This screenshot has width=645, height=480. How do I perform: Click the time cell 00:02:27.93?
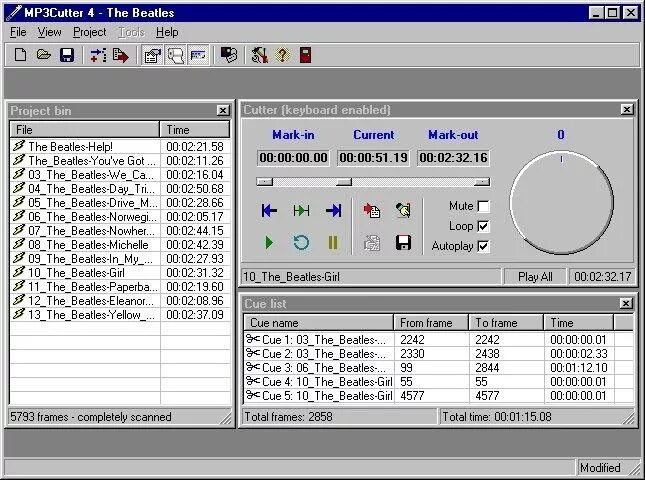point(195,259)
